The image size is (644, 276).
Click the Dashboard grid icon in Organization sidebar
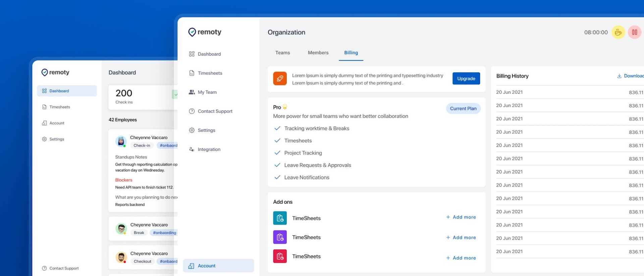[x=192, y=54]
